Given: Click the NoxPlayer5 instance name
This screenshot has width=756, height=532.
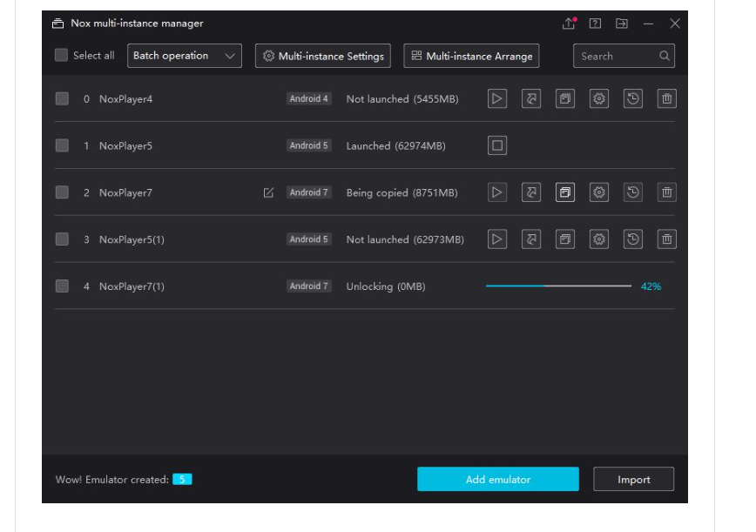Looking at the screenshot, I should pyautogui.click(x=125, y=145).
